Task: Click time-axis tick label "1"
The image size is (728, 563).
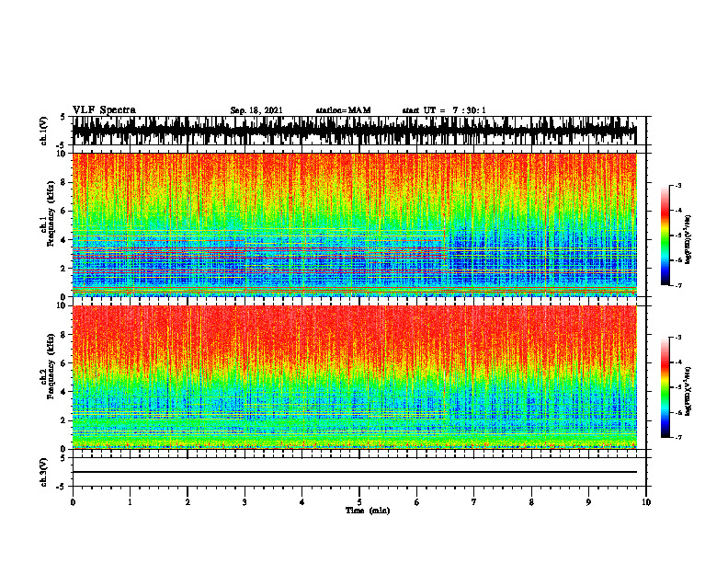Action: click(130, 502)
